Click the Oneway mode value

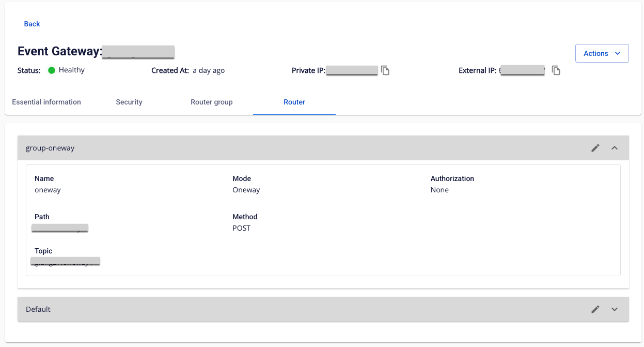click(x=246, y=190)
